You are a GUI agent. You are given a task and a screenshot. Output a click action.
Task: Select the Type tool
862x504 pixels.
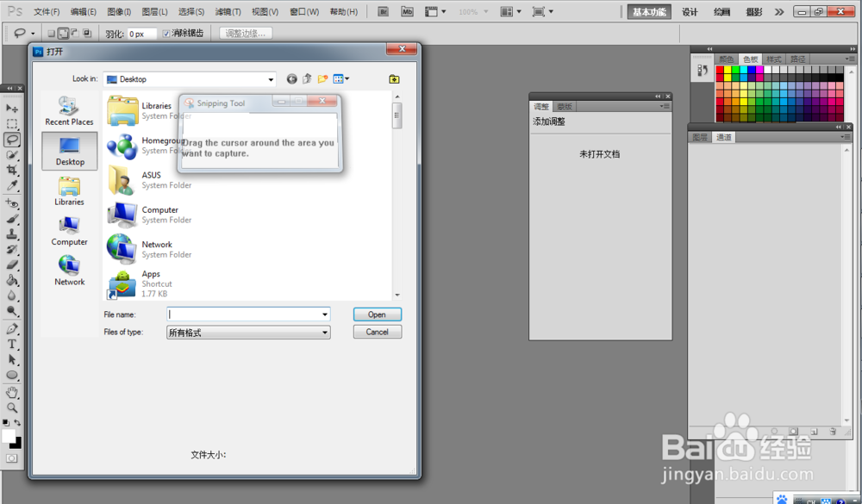coord(11,345)
